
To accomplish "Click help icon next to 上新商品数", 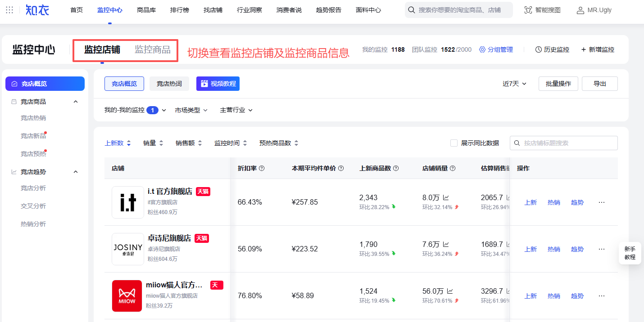I will (x=396, y=168).
